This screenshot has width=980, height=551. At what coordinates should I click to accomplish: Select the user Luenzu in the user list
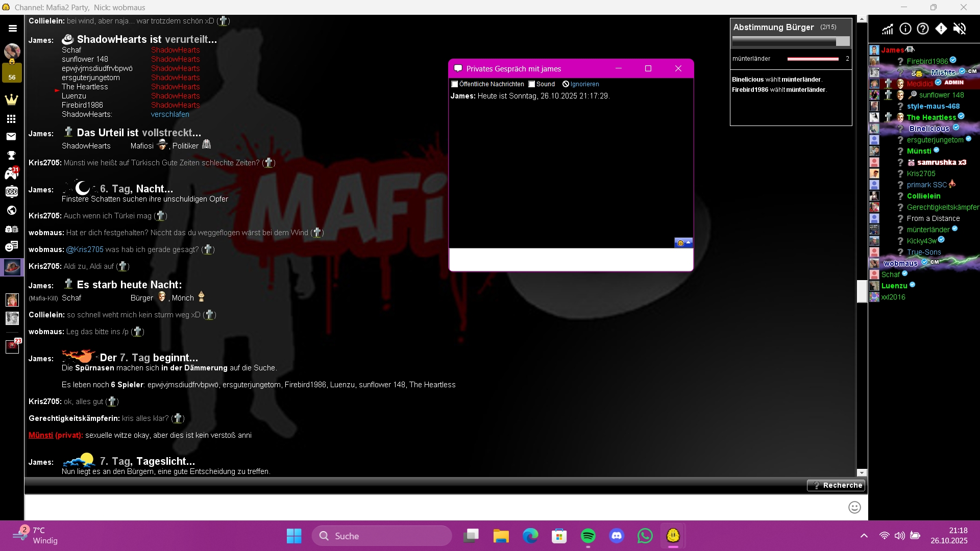[x=894, y=286]
